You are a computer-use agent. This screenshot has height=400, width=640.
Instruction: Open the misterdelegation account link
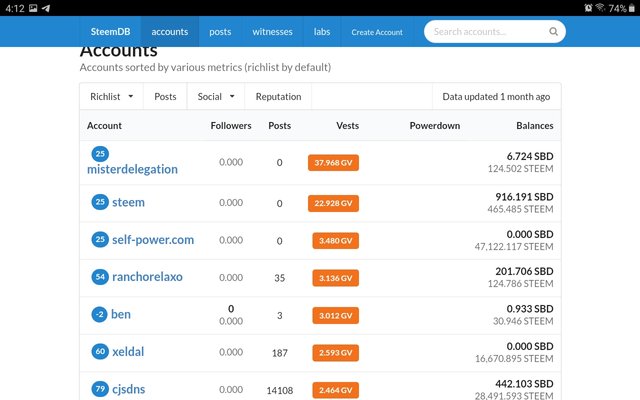click(132, 170)
